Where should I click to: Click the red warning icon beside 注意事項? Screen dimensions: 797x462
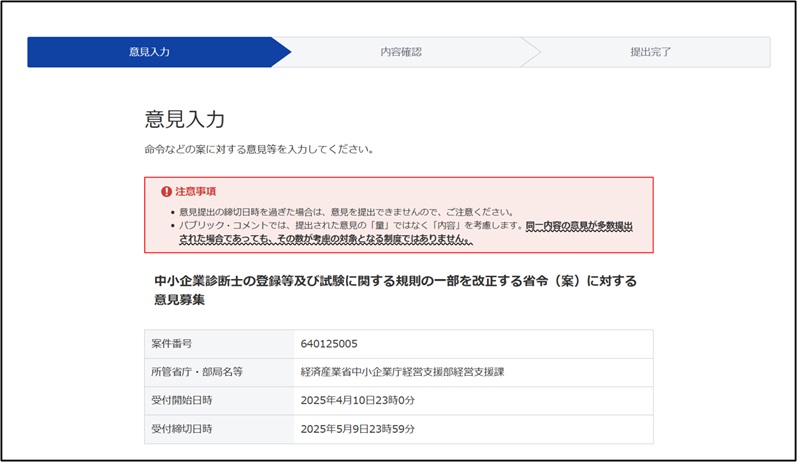(x=166, y=192)
